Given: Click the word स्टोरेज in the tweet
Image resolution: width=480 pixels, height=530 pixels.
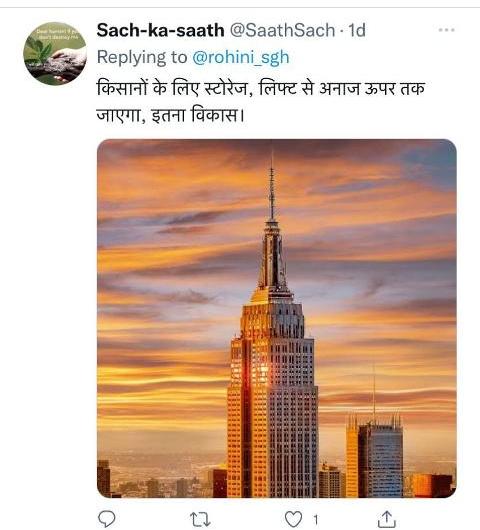Looking at the screenshot, I should coord(226,89).
